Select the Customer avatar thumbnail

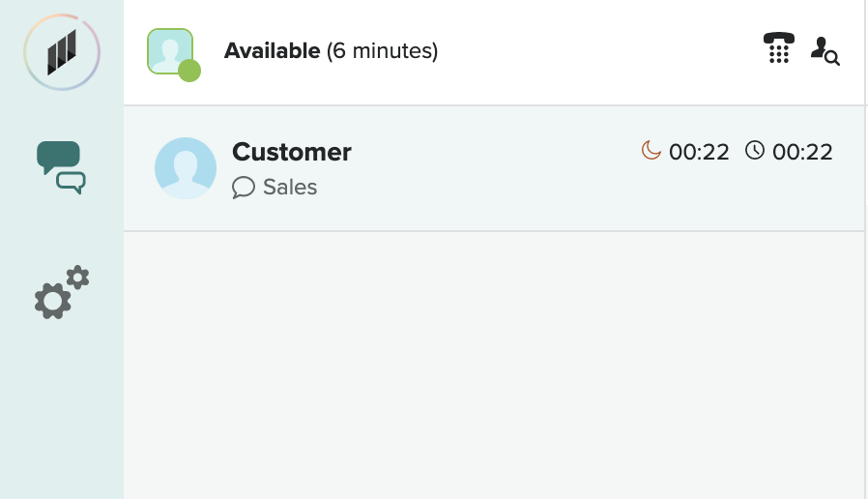(186, 168)
